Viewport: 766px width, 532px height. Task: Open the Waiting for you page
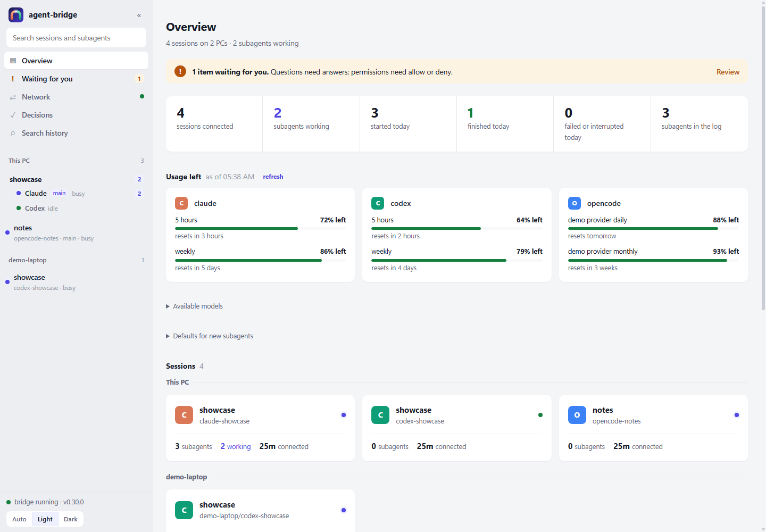[x=76, y=79]
